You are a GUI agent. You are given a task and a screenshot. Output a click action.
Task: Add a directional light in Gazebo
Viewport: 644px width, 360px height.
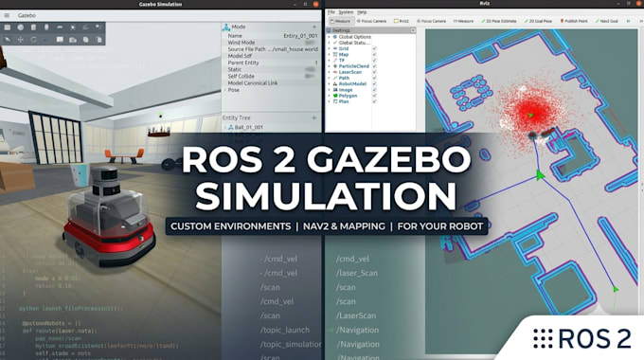[x=86, y=27]
